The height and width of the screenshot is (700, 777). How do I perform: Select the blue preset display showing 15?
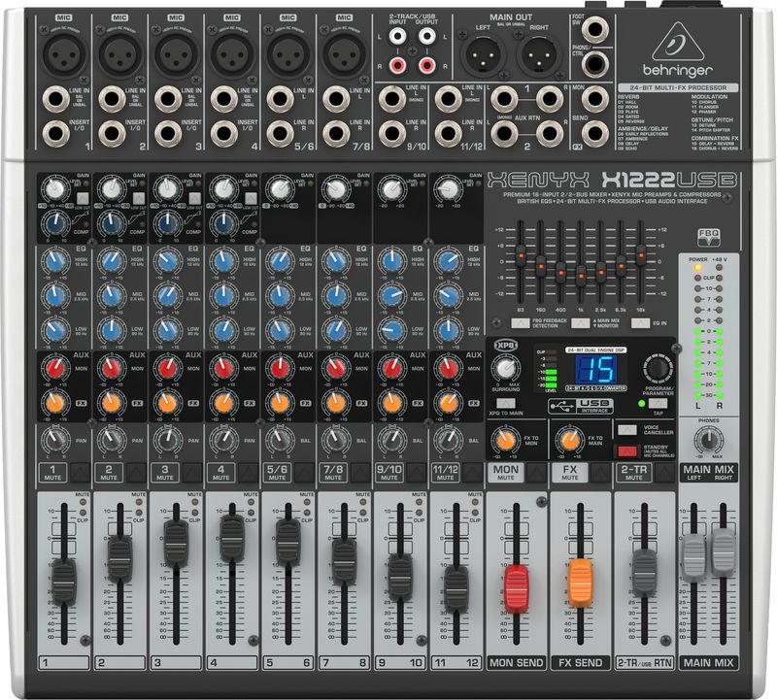click(595, 369)
